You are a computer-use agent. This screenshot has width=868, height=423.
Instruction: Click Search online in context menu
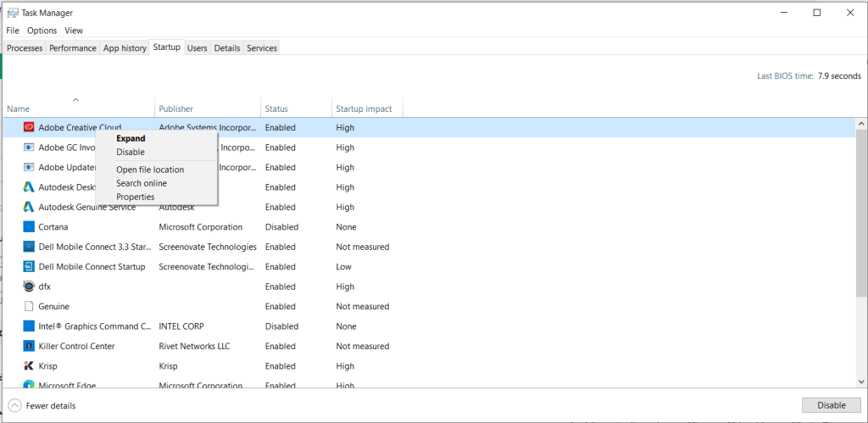142,183
